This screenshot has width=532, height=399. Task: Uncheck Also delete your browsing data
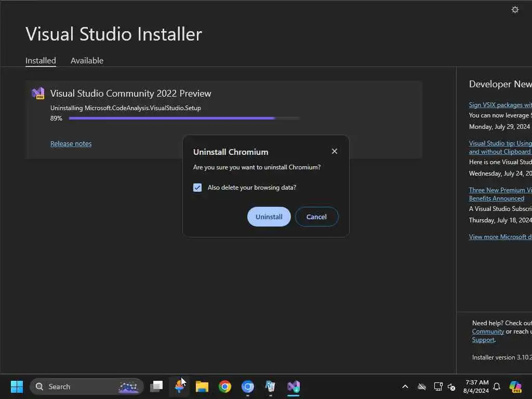coord(197,188)
